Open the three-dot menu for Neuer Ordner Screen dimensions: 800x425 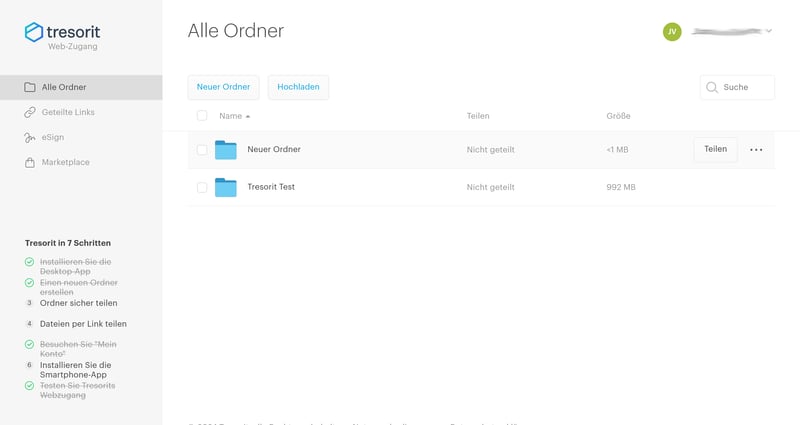[756, 150]
